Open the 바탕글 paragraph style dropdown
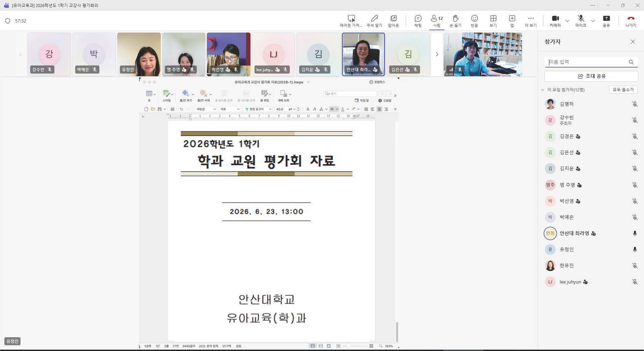 coord(206,109)
